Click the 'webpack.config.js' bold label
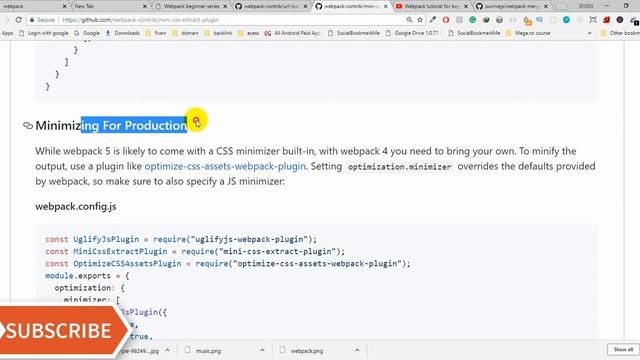Viewport: 640px width, 360px height. click(x=76, y=206)
